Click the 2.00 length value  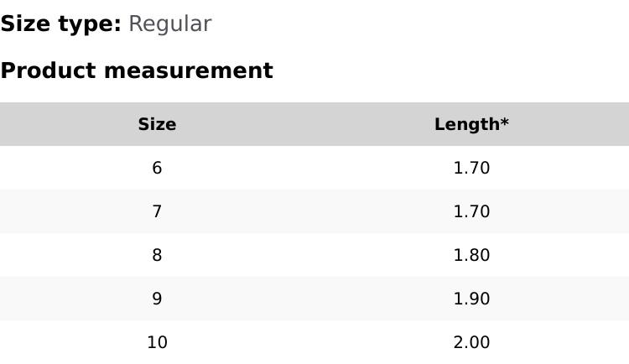(471, 342)
